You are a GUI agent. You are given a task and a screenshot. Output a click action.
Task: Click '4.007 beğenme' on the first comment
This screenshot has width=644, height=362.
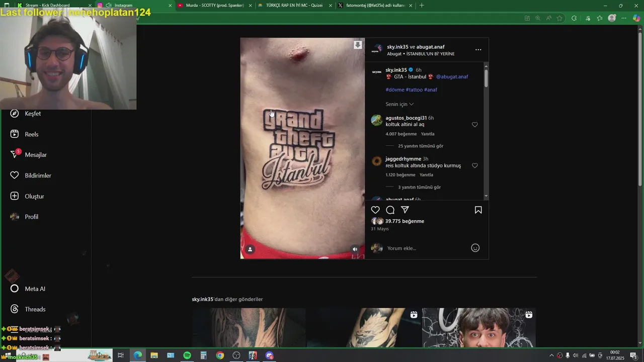click(401, 134)
